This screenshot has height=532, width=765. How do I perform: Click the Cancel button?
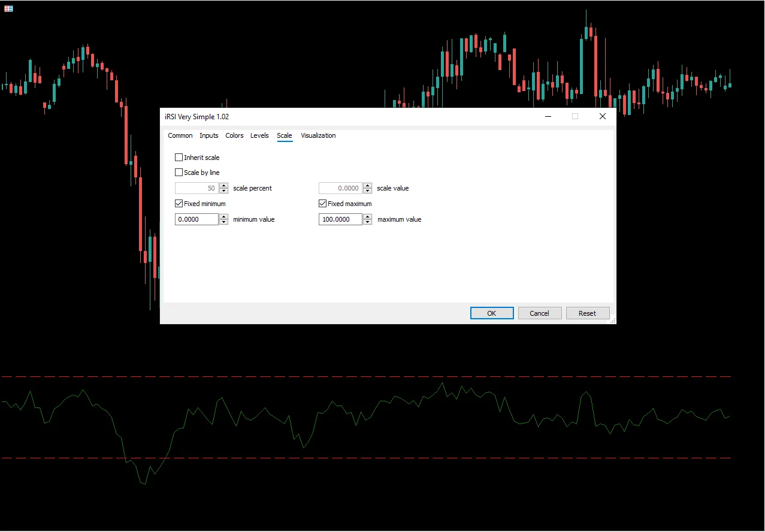click(539, 313)
